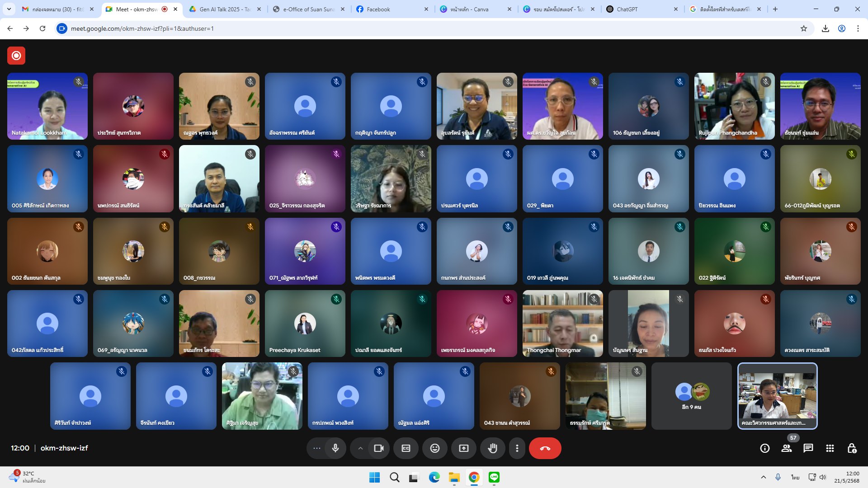The height and width of the screenshot is (488, 868).
Task: Click the red recording indicator
Action: pos(16,56)
